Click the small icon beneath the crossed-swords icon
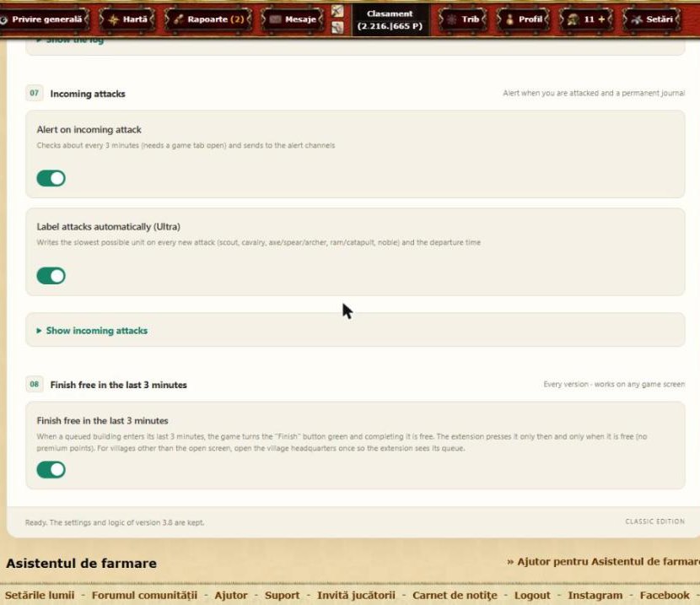 [x=337, y=28]
